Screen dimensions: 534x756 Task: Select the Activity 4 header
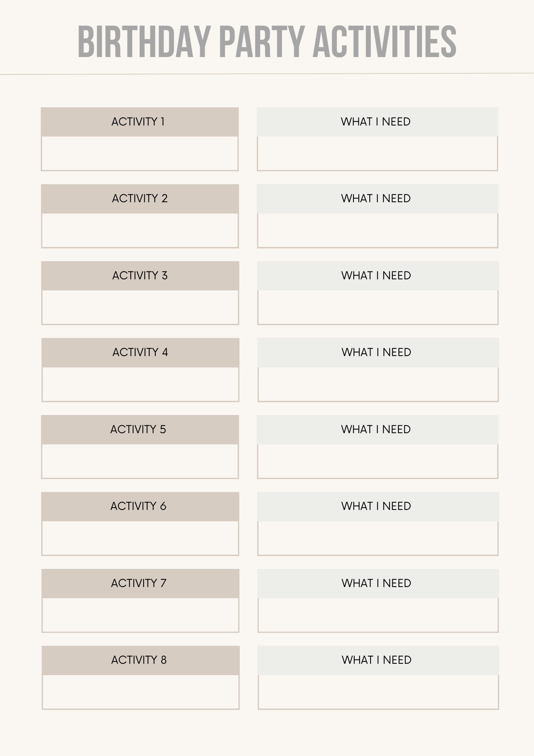[140, 353]
